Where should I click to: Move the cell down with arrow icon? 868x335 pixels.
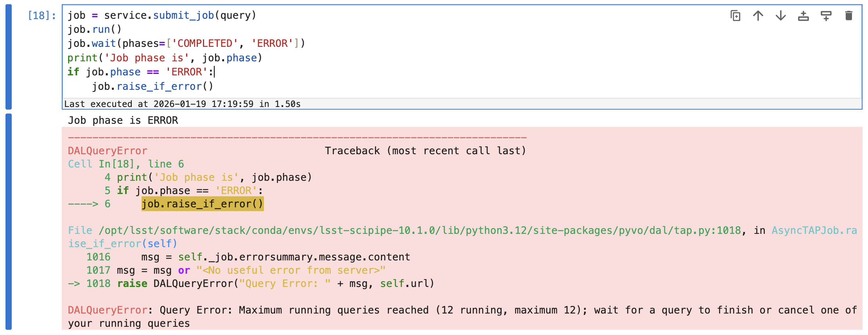point(781,16)
